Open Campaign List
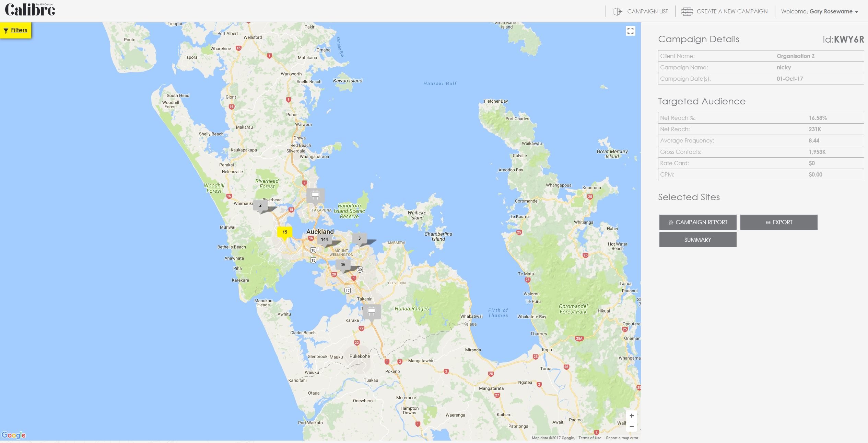The height and width of the screenshot is (443, 868). [641, 11]
